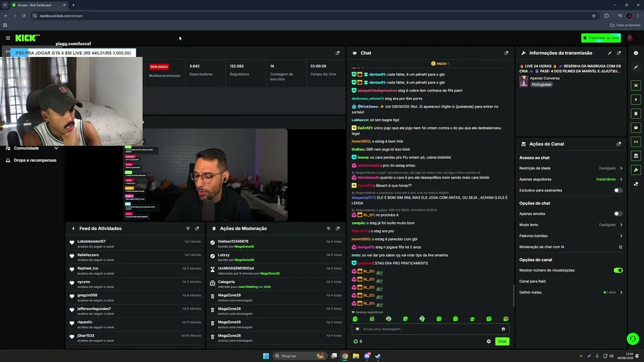Image resolution: width=644 pixels, height=362 pixels.
Task: Open a new browser tab
Action: tap(73, 5)
